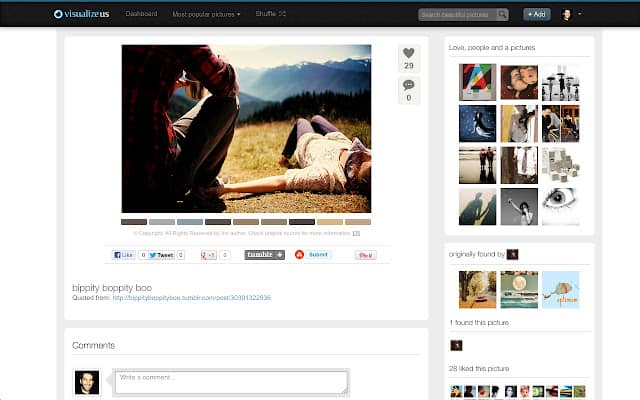
Task: Select the light gray palette swatch
Action: (162, 222)
